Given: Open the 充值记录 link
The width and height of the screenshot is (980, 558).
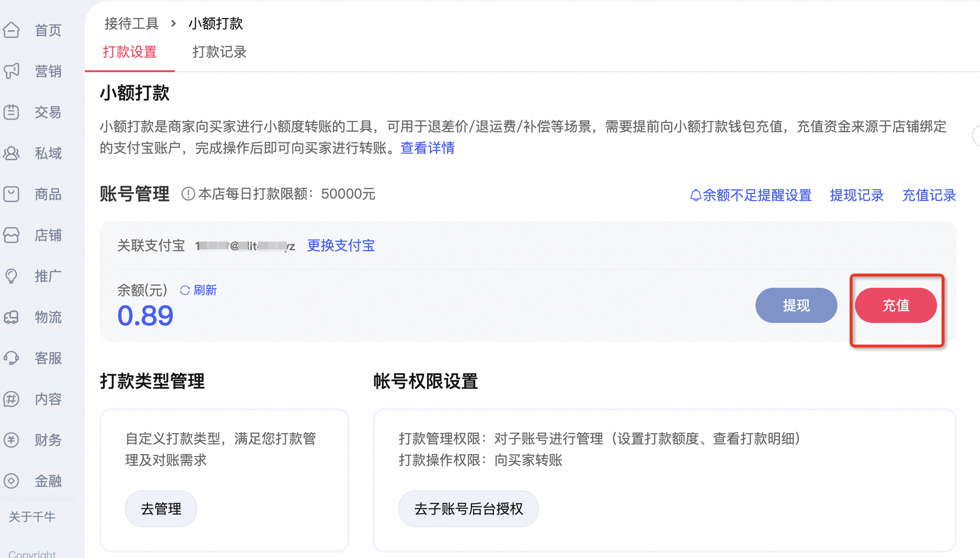Looking at the screenshot, I should click(x=929, y=195).
